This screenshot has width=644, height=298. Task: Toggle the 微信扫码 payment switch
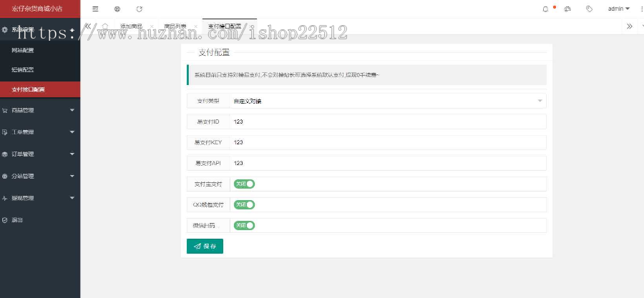point(245,225)
